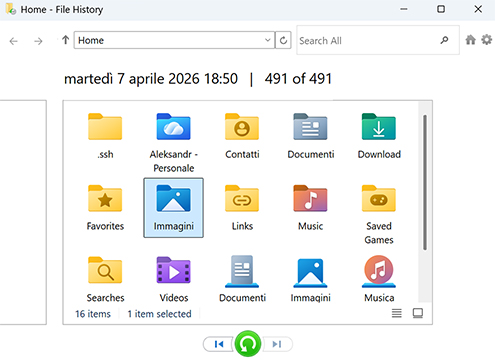The width and height of the screenshot is (495, 360).
Task: Go to next backup version
Action: click(277, 344)
